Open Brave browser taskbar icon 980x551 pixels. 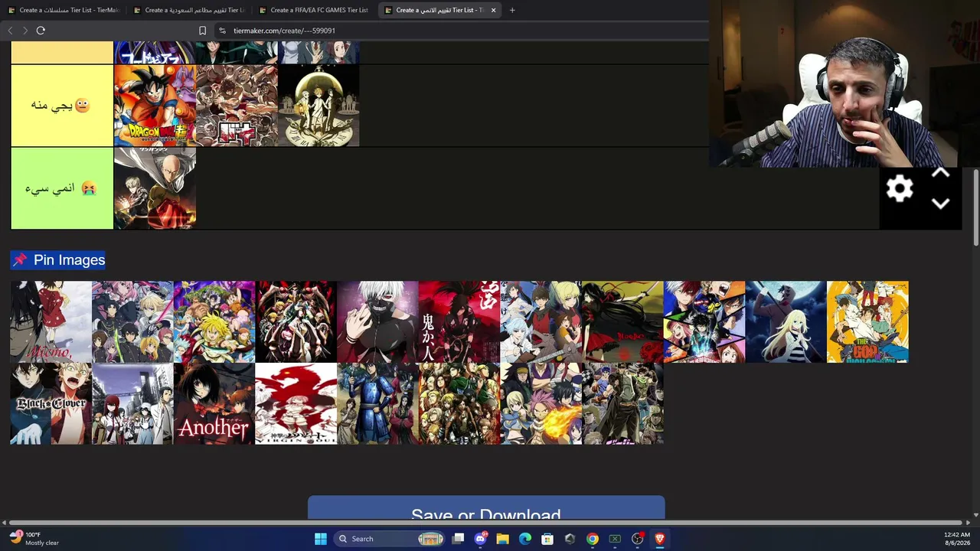tap(659, 539)
